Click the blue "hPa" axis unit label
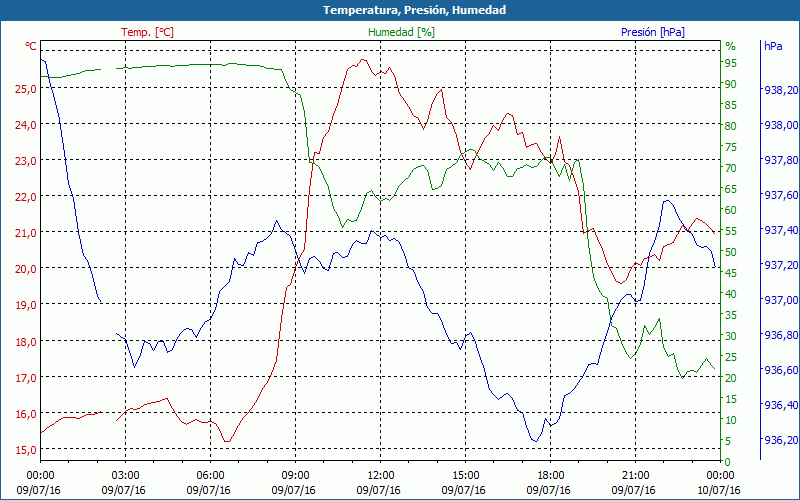Screen dimensions: 800x500 tap(773, 46)
